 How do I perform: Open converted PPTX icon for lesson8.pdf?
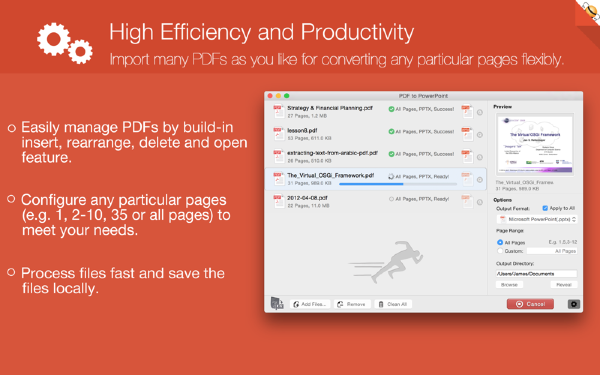[467, 134]
